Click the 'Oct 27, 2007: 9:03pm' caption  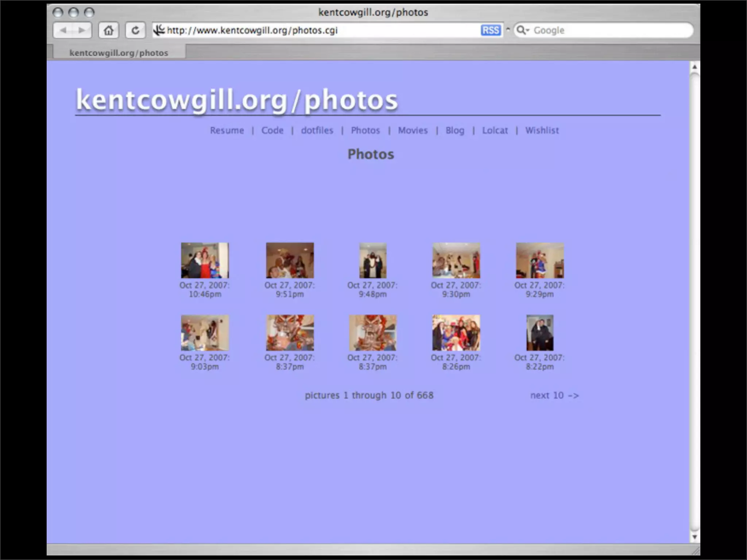pos(205,362)
